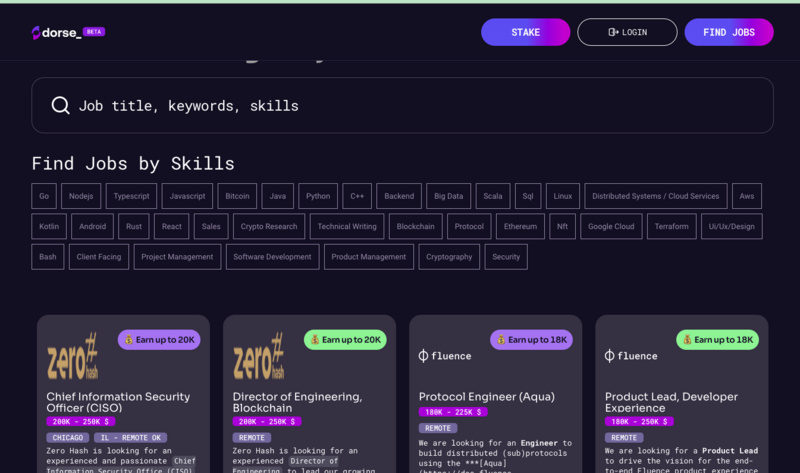Focus the job title search field
This screenshot has height=473, width=800.
(x=420, y=106)
